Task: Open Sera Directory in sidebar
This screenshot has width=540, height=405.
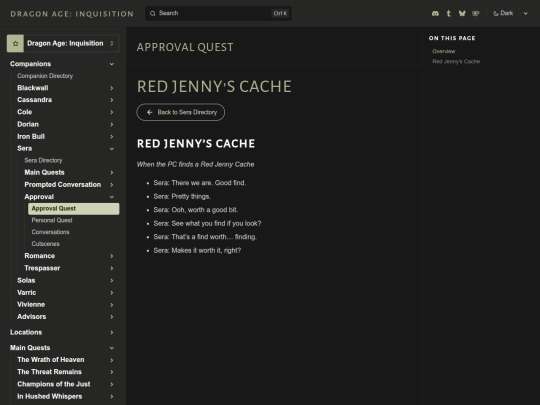Action: 43,160
